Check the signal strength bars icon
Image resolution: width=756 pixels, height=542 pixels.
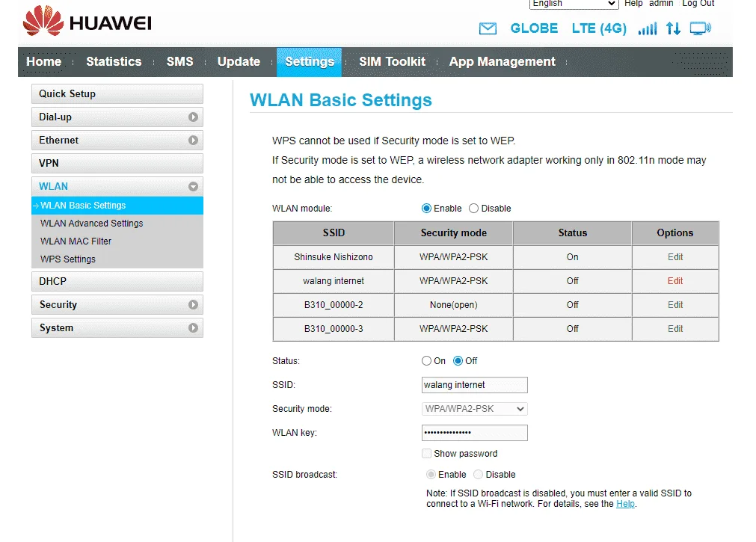coord(647,28)
